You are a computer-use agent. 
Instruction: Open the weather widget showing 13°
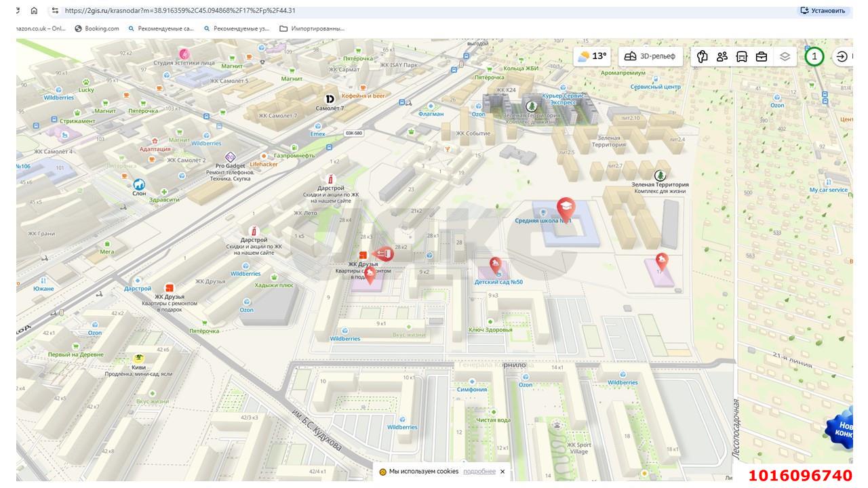click(592, 56)
